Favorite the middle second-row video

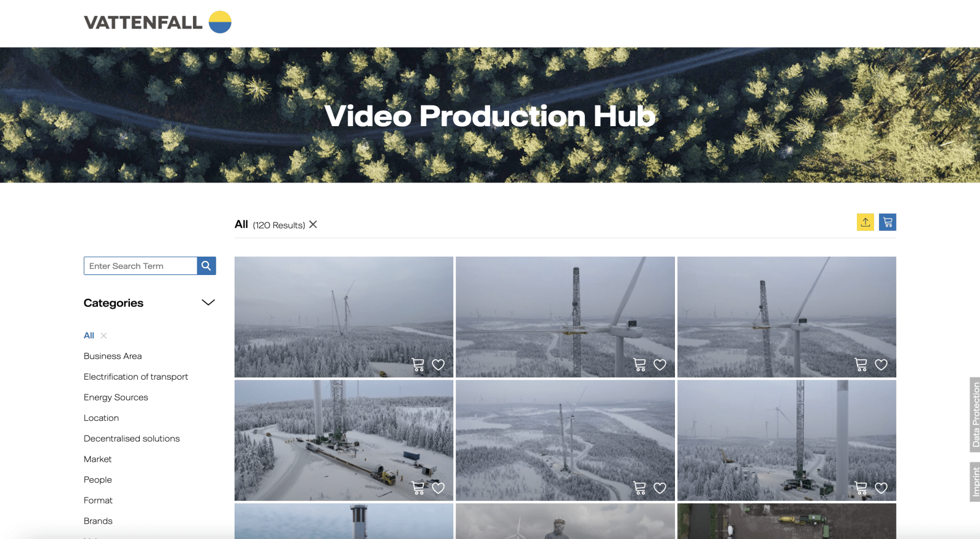point(660,488)
